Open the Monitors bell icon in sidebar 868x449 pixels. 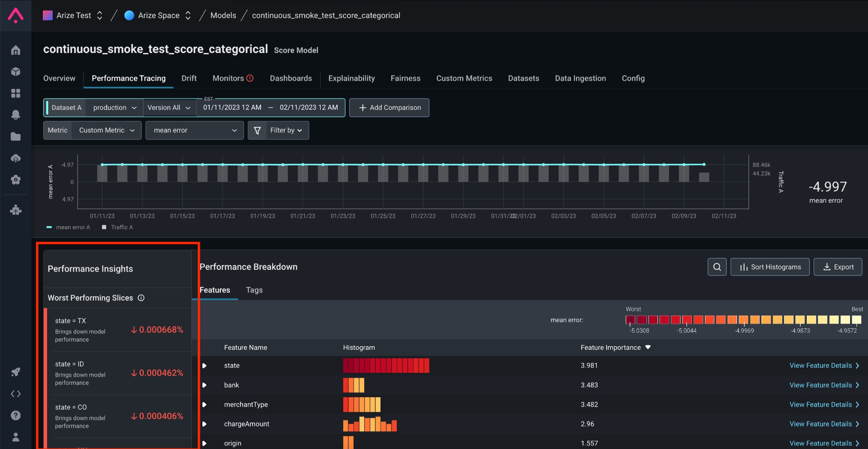click(15, 115)
